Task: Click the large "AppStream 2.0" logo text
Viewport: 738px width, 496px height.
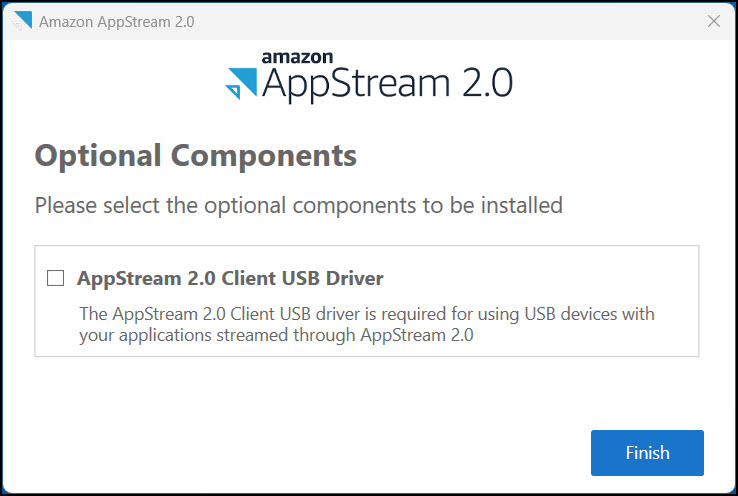Action: tap(387, 85)
